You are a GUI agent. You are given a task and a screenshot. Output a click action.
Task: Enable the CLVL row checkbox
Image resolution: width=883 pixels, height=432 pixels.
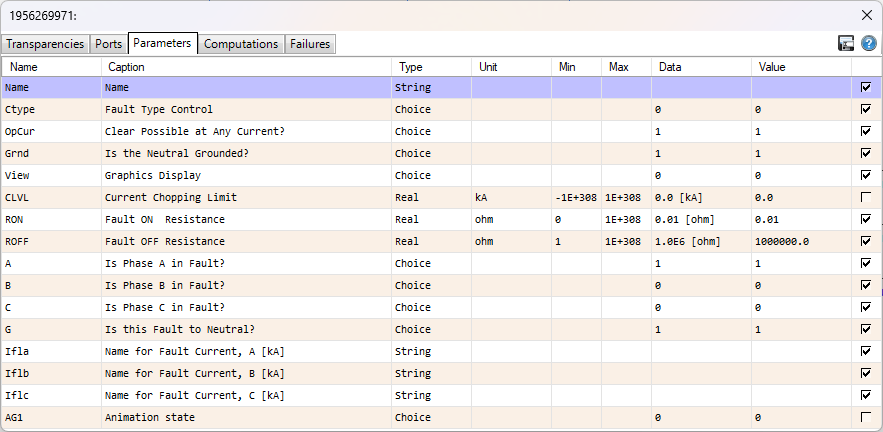tap(866, 197)
